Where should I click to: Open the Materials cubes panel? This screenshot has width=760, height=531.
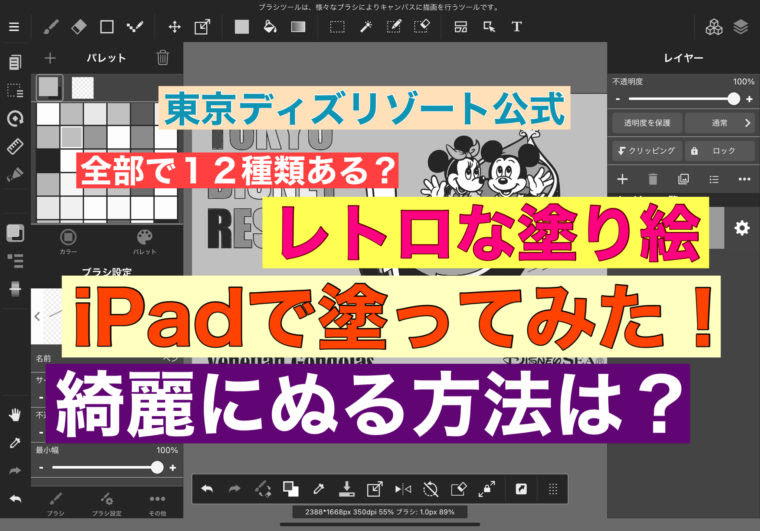pos(713,27)
